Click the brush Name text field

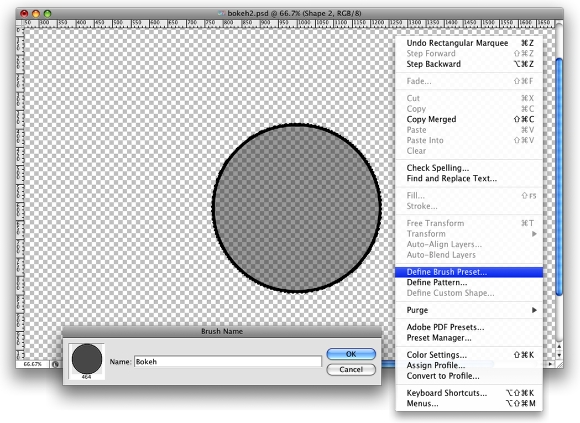[x=228, y=362]
